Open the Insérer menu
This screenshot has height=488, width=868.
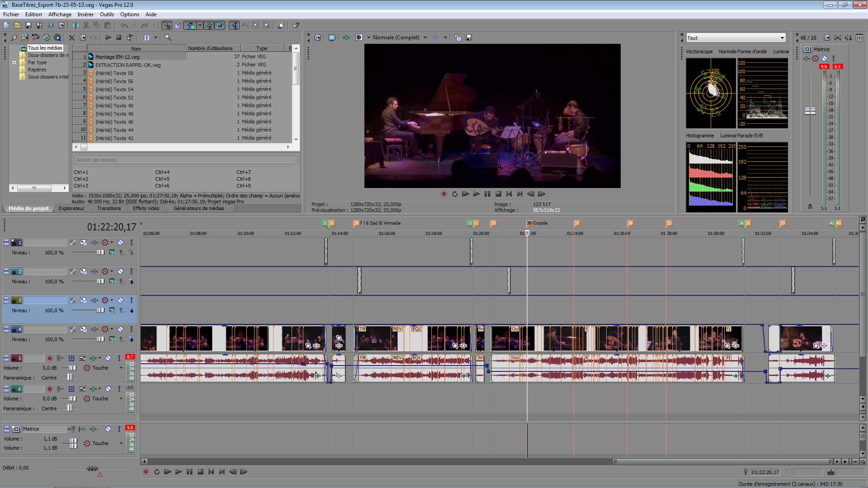click(85, 14)
